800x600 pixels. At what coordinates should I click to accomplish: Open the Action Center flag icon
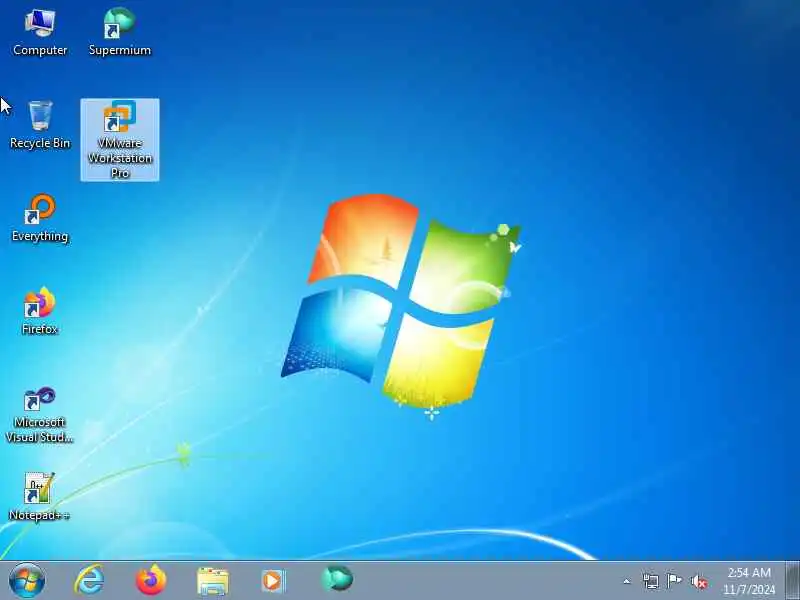(674, 581)
